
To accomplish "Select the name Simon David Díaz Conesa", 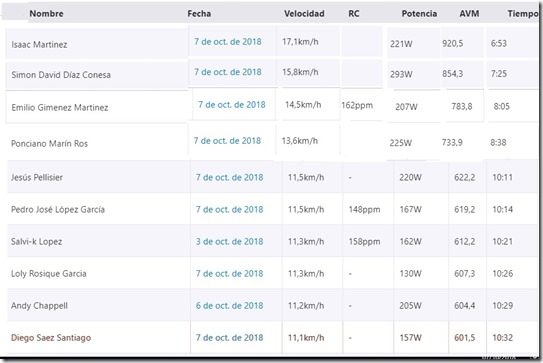I will [x=61, y=75].
